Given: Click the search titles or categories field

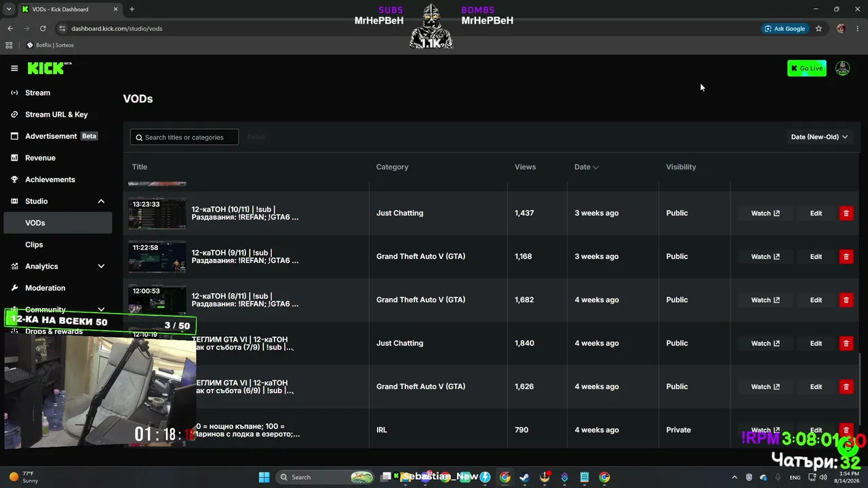Looking at the screenshot, I should click(184, 137).
